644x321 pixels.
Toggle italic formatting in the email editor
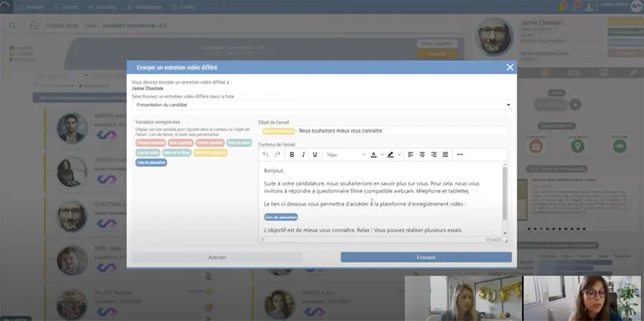click(x=303, y=155)
